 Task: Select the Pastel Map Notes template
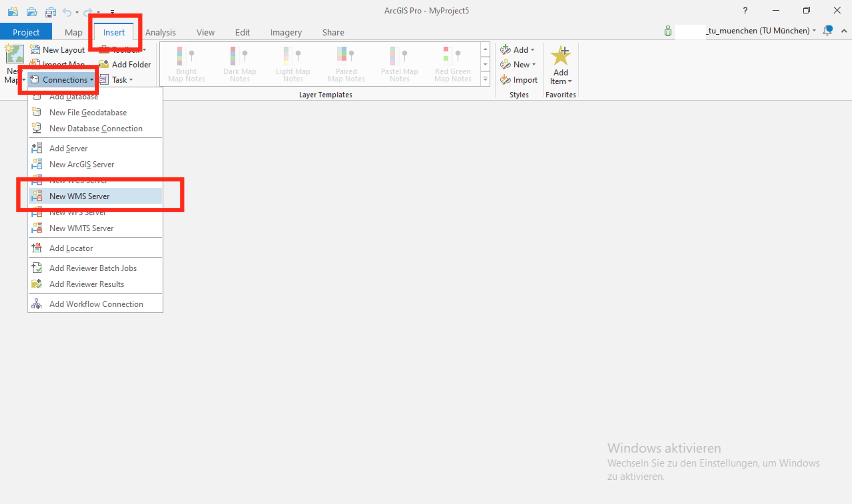400,65
